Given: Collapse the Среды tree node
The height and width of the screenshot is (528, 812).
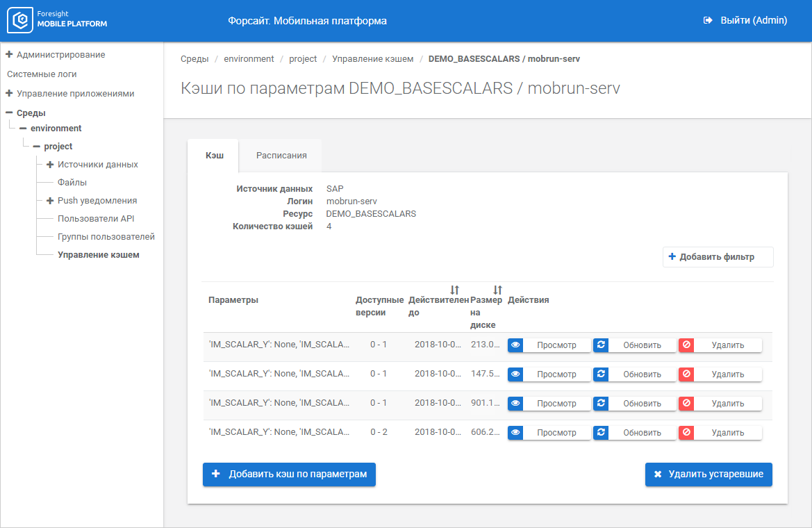Looking at the screenshot, I should 9,113.
